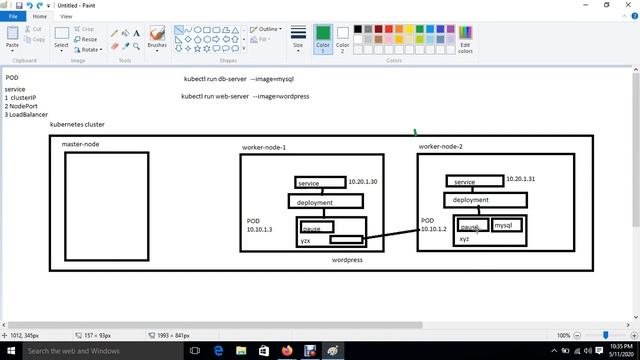Open the Rotate dropdown
Screen dimensions: 640x360
click(88, 49)
